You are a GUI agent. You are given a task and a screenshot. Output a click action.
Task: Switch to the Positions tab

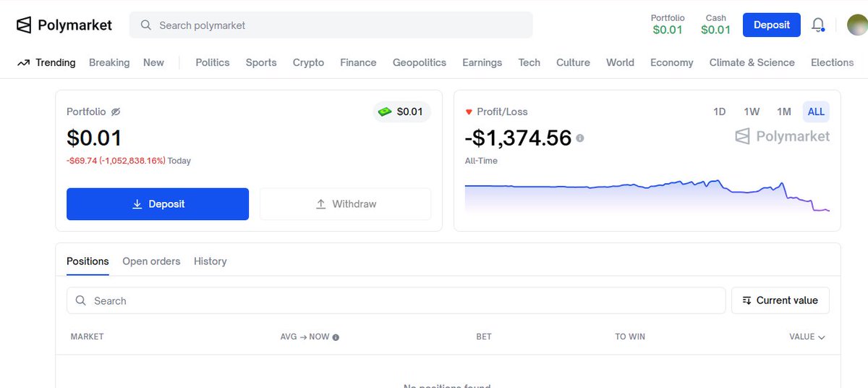pos(88,261)
